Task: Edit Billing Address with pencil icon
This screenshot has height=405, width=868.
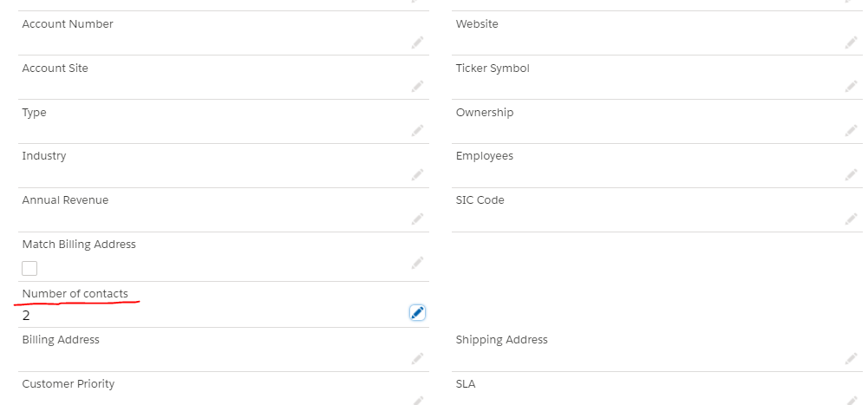Action: 417,358
